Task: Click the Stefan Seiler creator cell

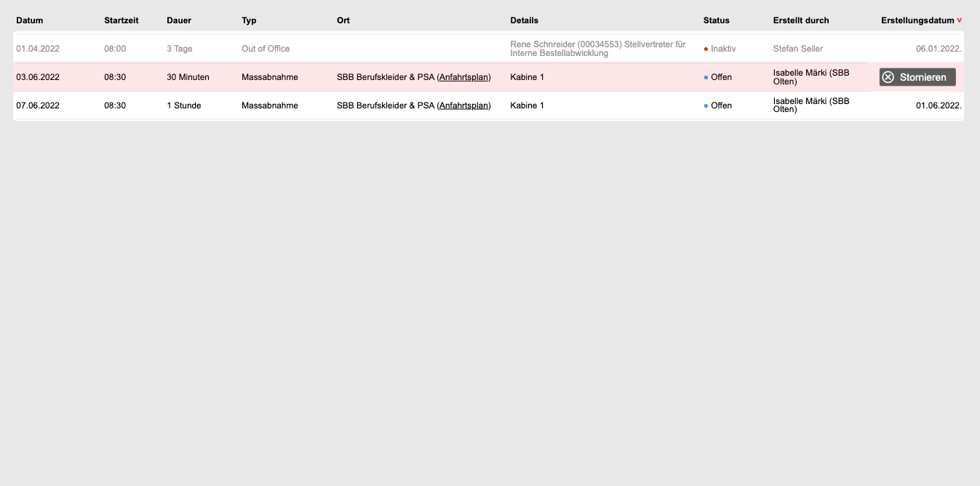Action: point(798,49)
